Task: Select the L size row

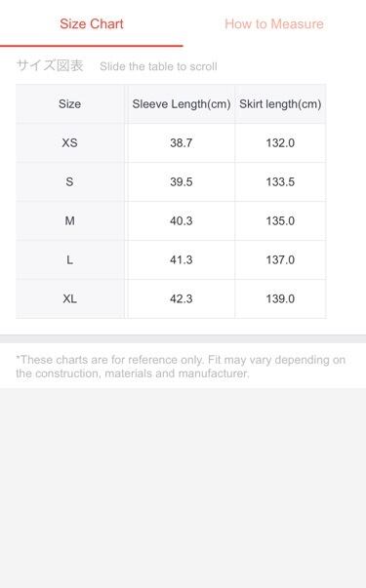Action: pyautogui.click(x=171, y=260)
